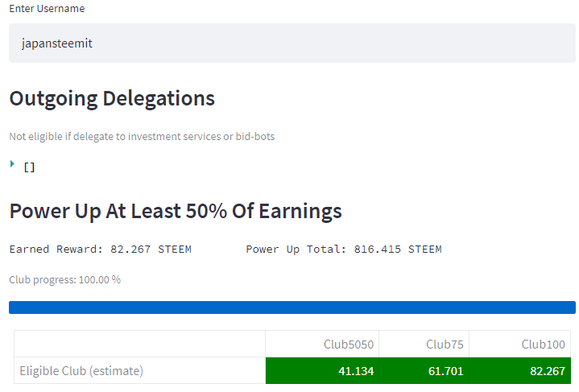Click the Club100 column header
Viewport: 579px width, 392px height.
point(543,345)
